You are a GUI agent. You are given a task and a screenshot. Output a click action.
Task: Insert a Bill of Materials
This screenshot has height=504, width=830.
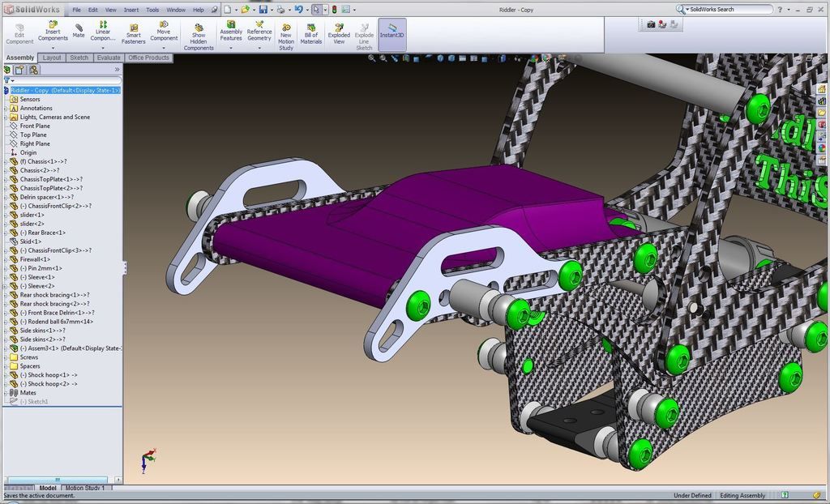pos(311,34)
